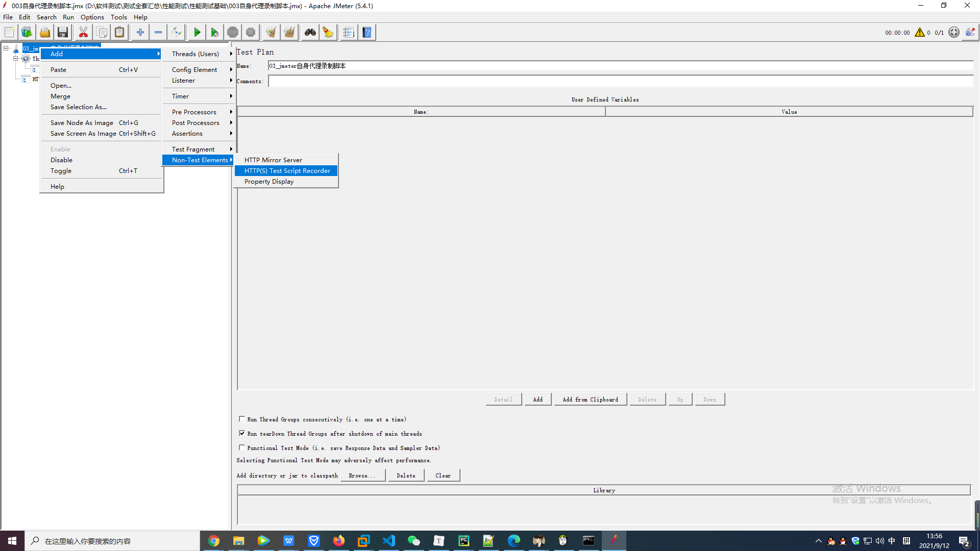Uncheck Run tearDown Thread Groups checkbox
980x551 pixels.
click(242, 433)
